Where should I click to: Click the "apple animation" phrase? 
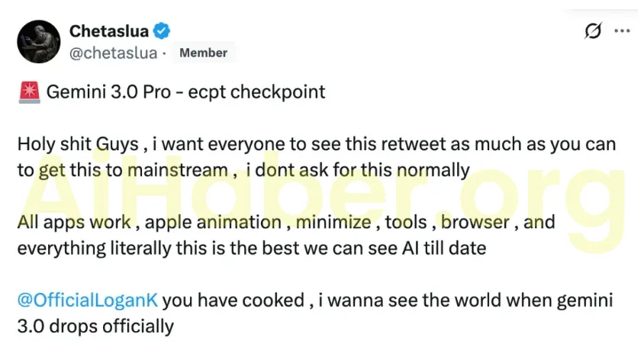213,222
